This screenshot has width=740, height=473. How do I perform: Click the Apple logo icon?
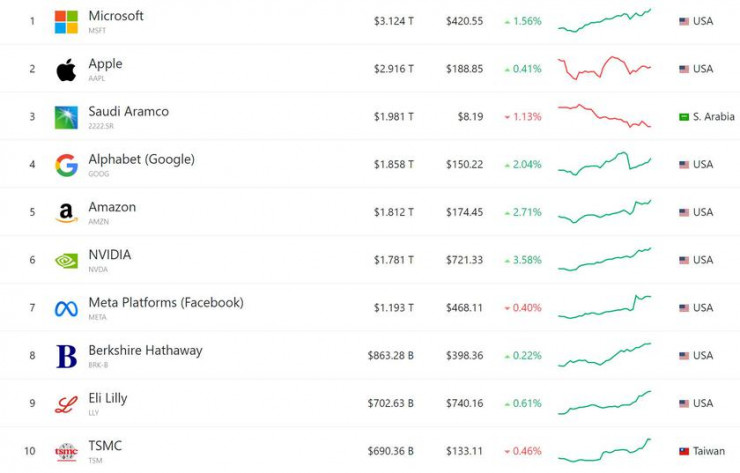(x=66, y=69)
